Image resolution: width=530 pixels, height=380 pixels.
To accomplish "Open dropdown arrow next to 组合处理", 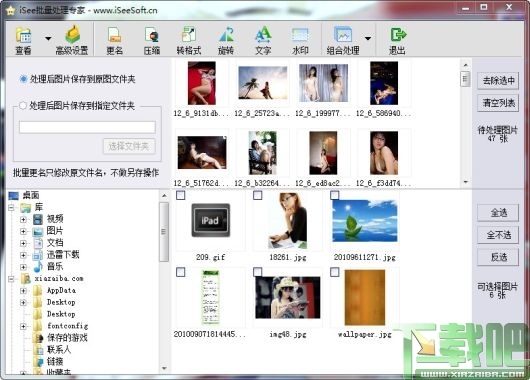I will pyautogui.click(x=368, y=39).
